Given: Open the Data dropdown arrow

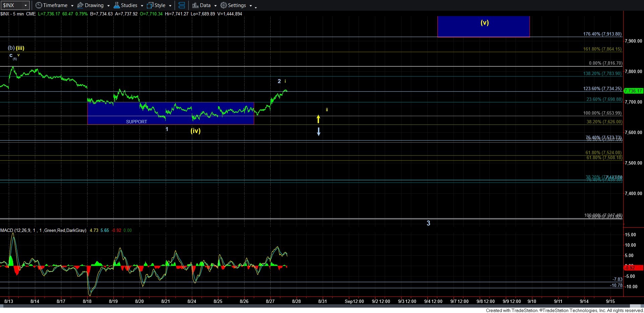Looking at the screenshot, I should pos(215,6).
